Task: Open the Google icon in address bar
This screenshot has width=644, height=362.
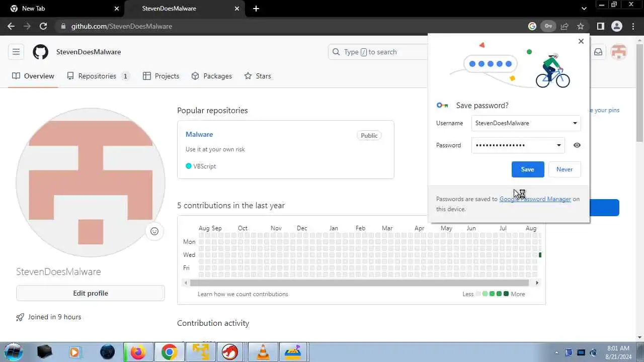Action: pyautogui.click(x=532, y=26)
